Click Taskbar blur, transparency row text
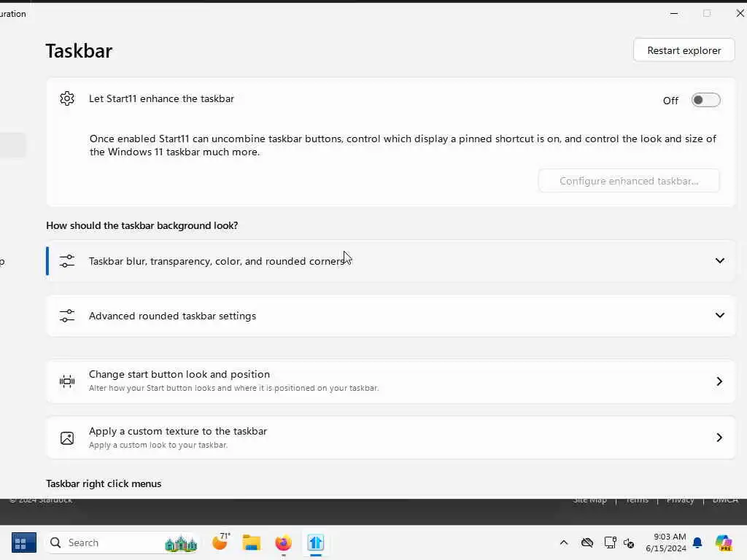The image size is (747, 560). [x=217, y=261]
